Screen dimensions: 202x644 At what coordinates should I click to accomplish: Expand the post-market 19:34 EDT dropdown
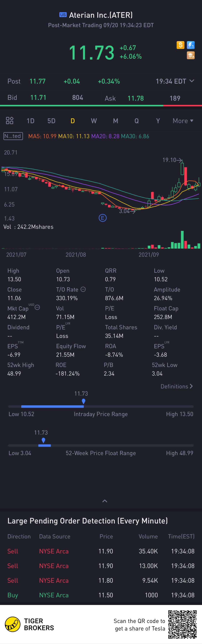(175, 81)
